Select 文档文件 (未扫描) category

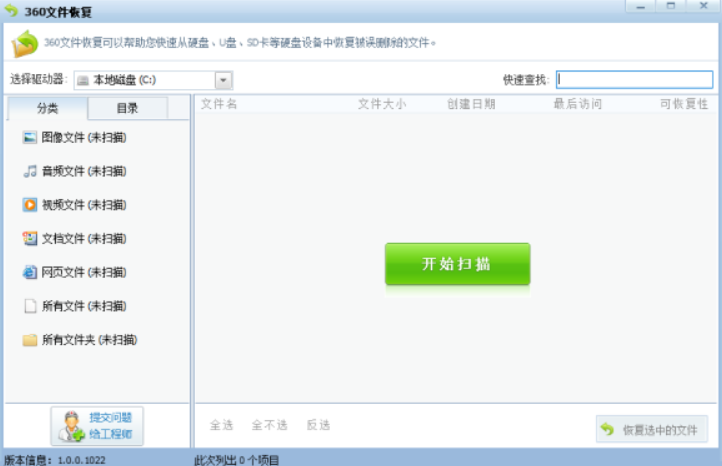[84, 239]
